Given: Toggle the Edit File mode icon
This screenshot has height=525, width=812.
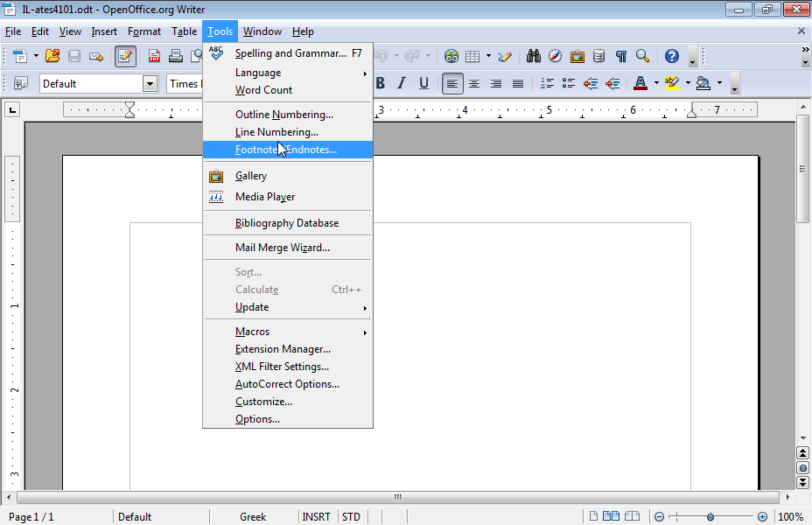Looking at the screenshot, I should 125,56.
